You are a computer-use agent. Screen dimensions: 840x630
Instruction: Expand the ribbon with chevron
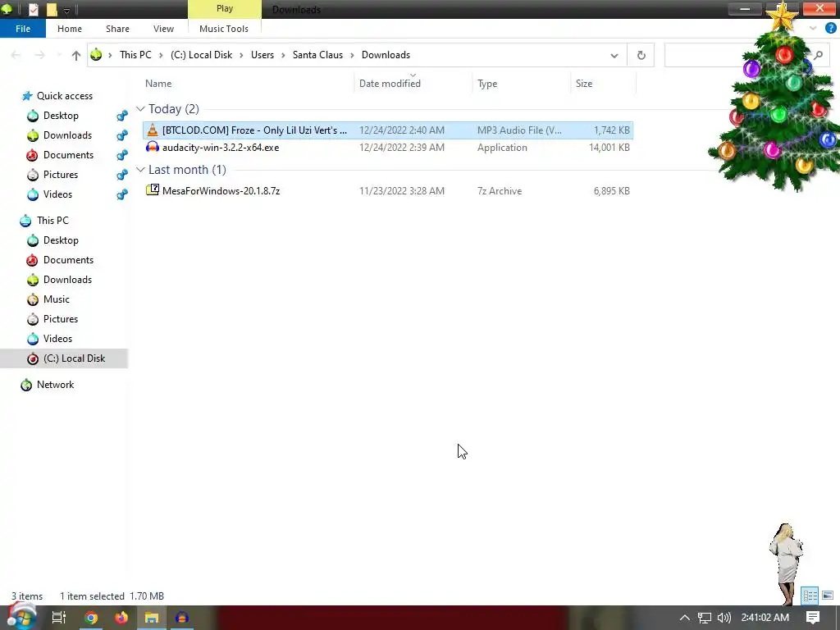[813, 29]
